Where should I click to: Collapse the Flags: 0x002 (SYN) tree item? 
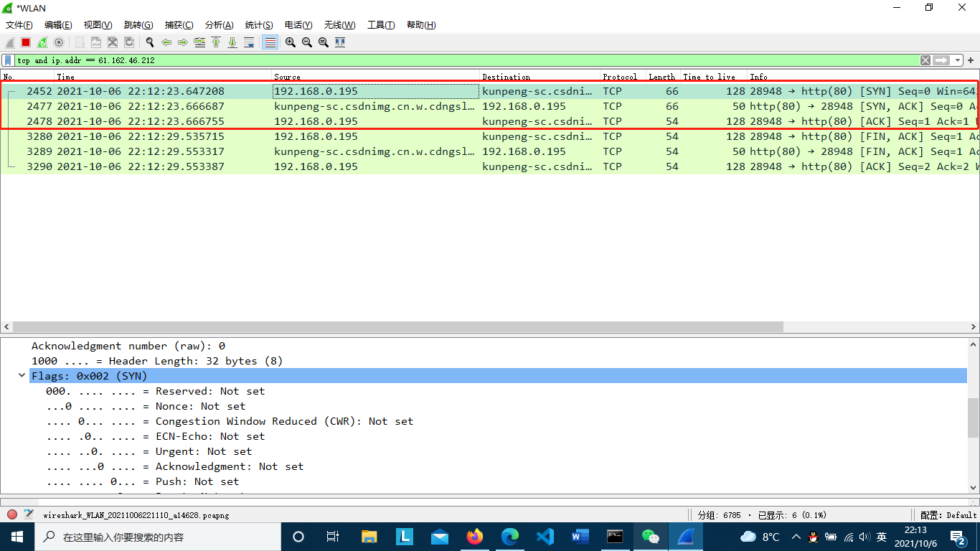(x=22, y=375)
